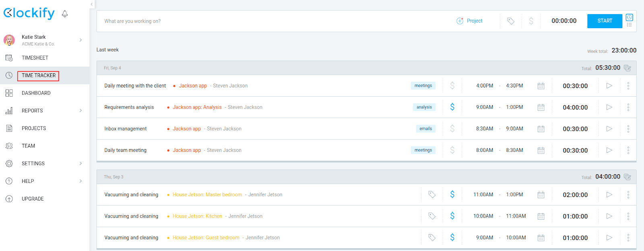Expand the Katie Stark workspace chevron
This screenshot has width=644, height=251.
coord(80,40)
